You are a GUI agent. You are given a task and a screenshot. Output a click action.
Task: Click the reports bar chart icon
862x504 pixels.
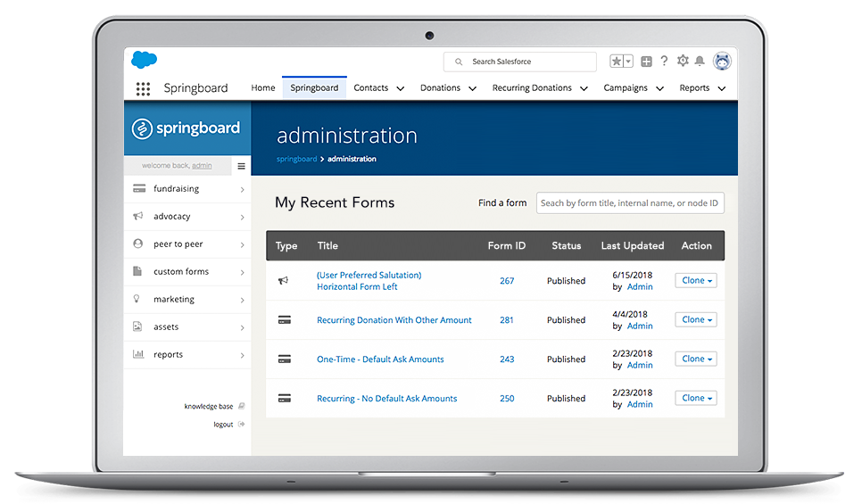pyautogui.click(x=138, y=354)
